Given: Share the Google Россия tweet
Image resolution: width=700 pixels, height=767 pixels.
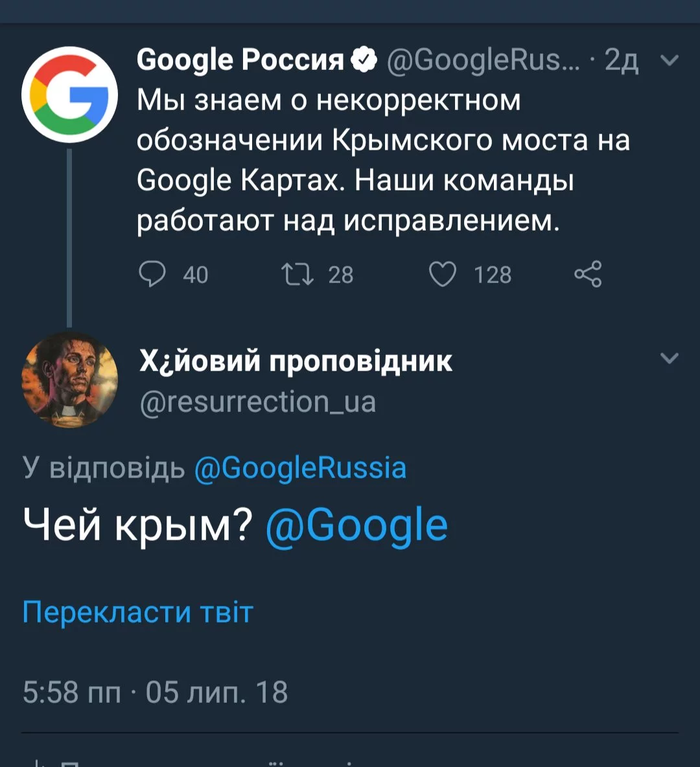Looking at the screenshot, I should pyautogui.click(x=588, y=274).
